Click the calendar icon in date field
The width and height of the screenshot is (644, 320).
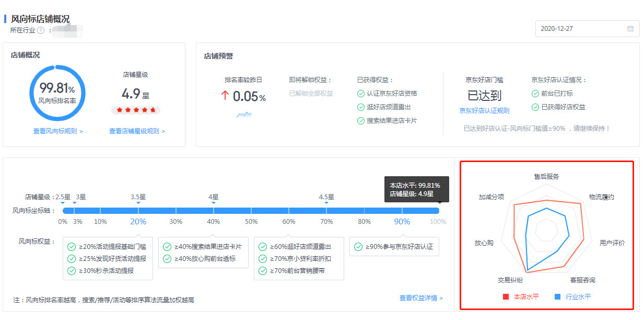[630, 29]
